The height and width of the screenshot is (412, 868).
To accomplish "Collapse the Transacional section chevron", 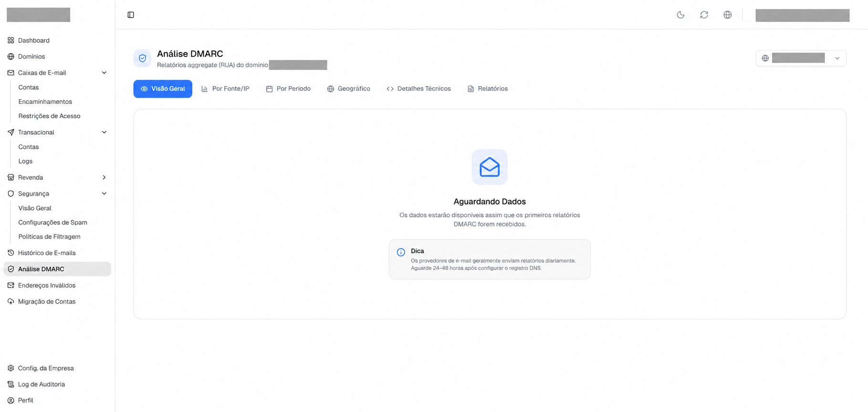I will pos(104,133).
